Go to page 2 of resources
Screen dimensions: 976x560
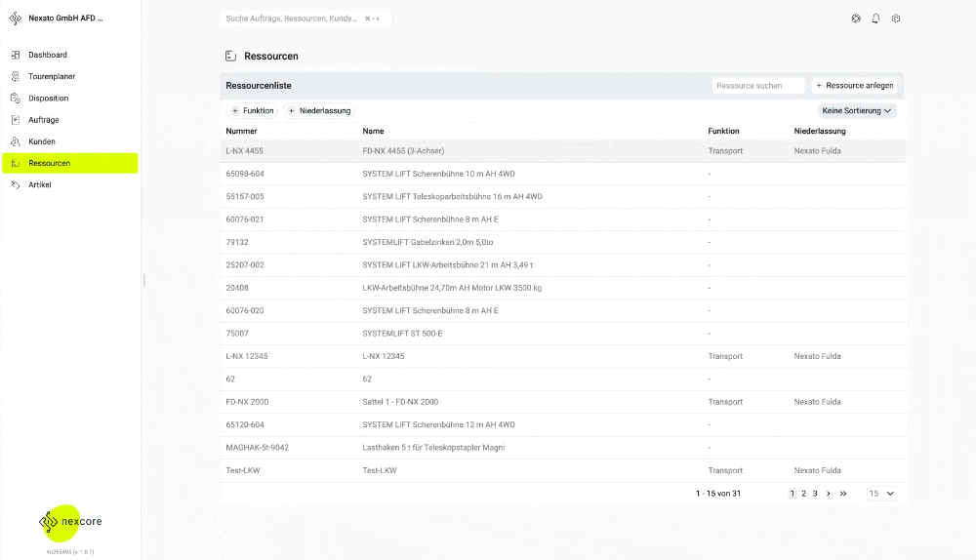pyautogui.click(x=803, y=494)
